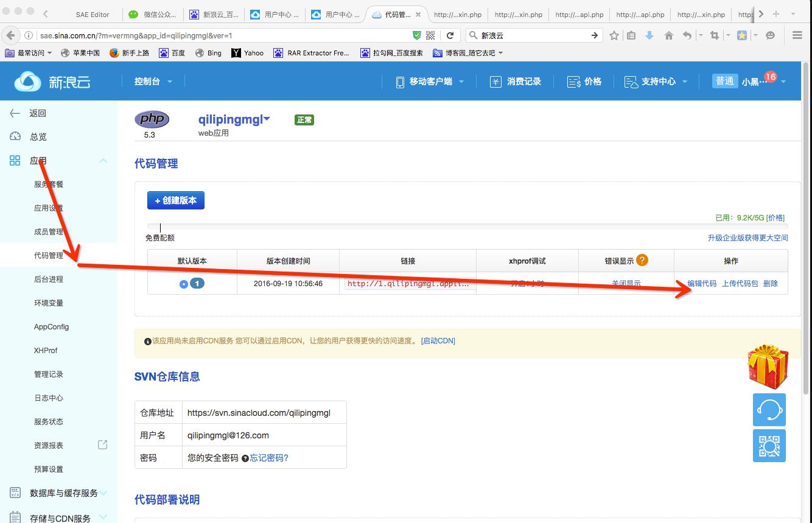Click the 新浪云 cloud logo
Image resolution: width=812 pixels, height=523 pixels.
[x=52, y=81]
